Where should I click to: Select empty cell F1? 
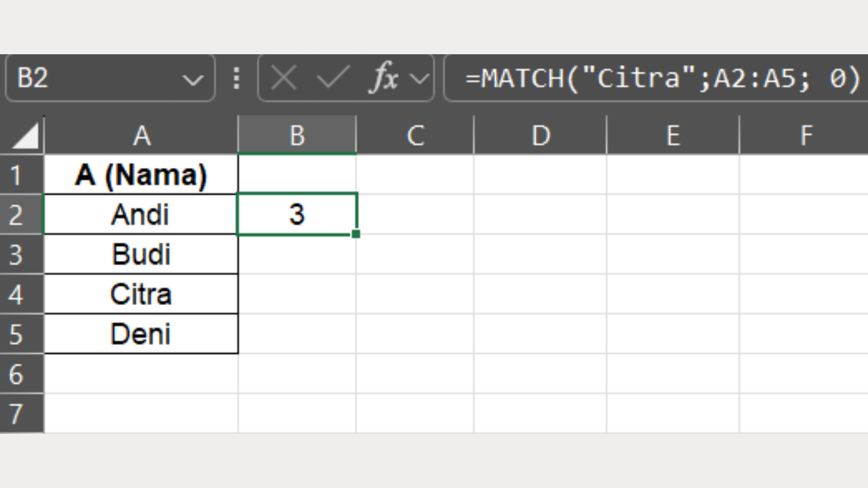[x=806, y=174]
